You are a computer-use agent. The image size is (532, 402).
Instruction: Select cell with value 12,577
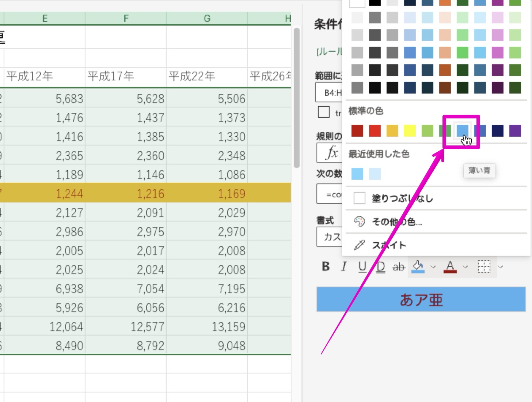126,326
